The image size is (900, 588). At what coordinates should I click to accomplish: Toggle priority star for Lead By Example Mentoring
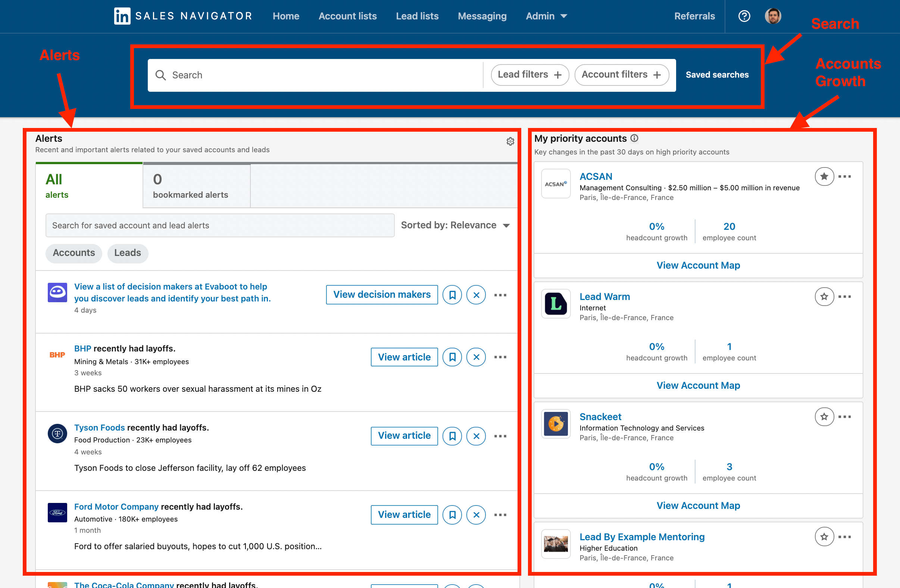click(x=824, y=537)
